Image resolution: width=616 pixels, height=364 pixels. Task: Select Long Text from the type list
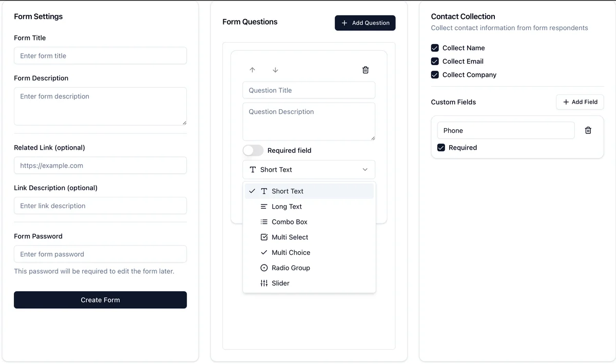click(286, 207)
